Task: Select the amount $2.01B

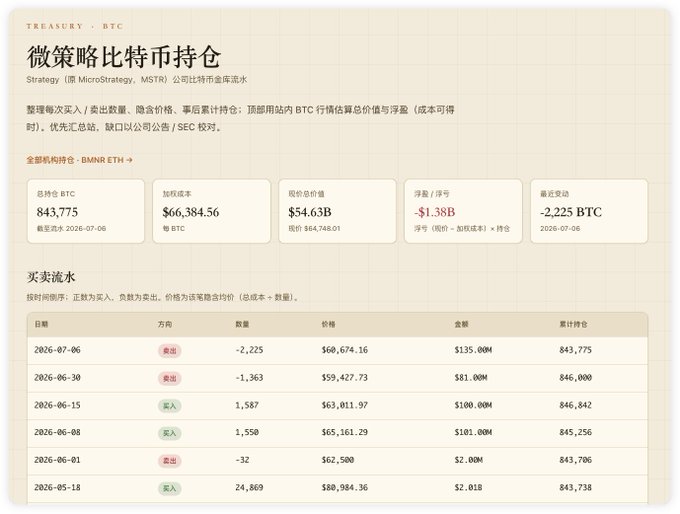Action: pos(468,488)
